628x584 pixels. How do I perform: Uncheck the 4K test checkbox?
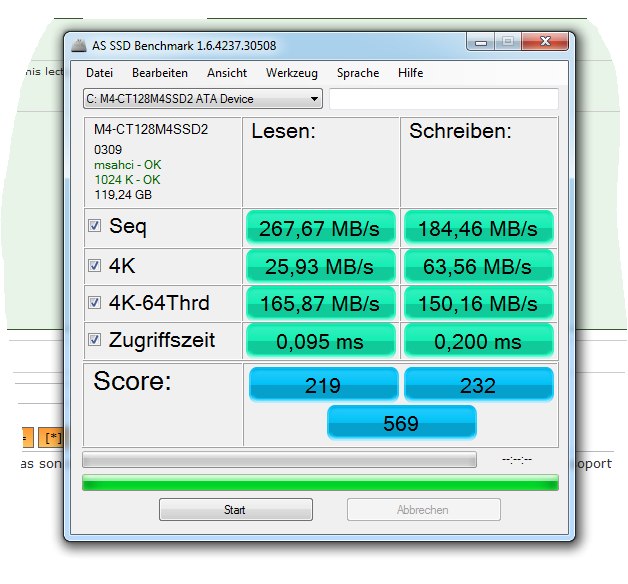(x=95, y=265)
